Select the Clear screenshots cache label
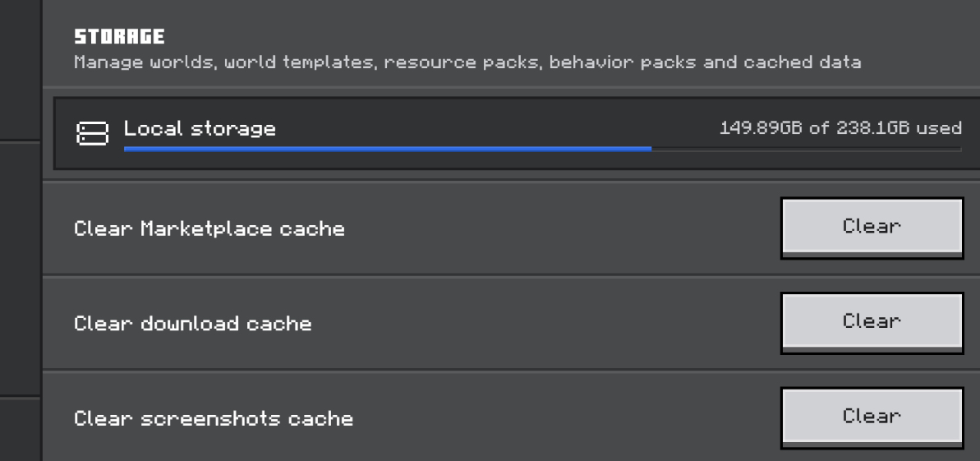 [213, 417]
